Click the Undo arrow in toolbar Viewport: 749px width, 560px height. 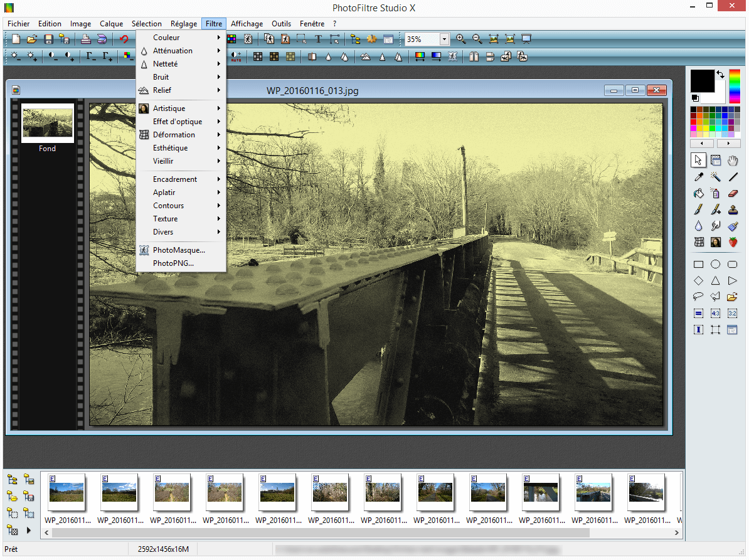coord(124,39)
